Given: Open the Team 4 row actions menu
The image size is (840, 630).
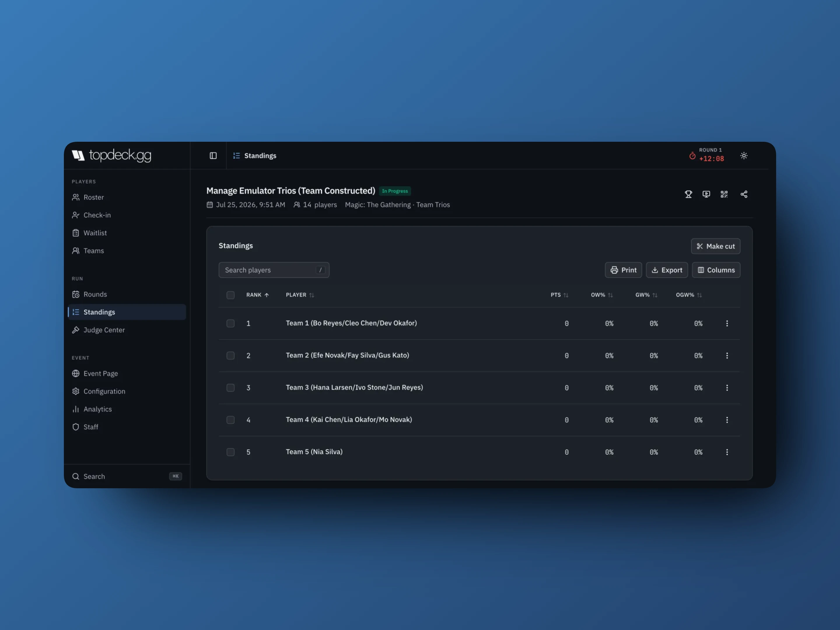Looking at the screenshot, I should (x=727, y=420).
